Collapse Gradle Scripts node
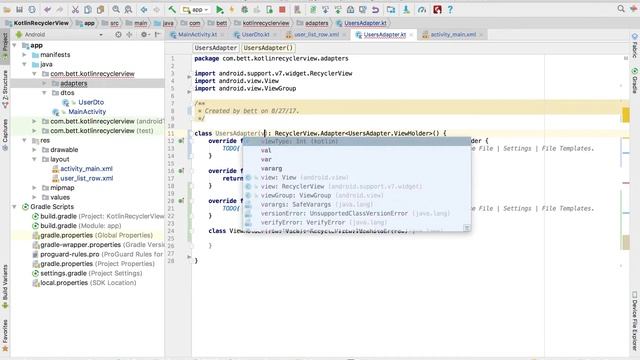This screenshot has width=640, height=360. coord(15,207)
